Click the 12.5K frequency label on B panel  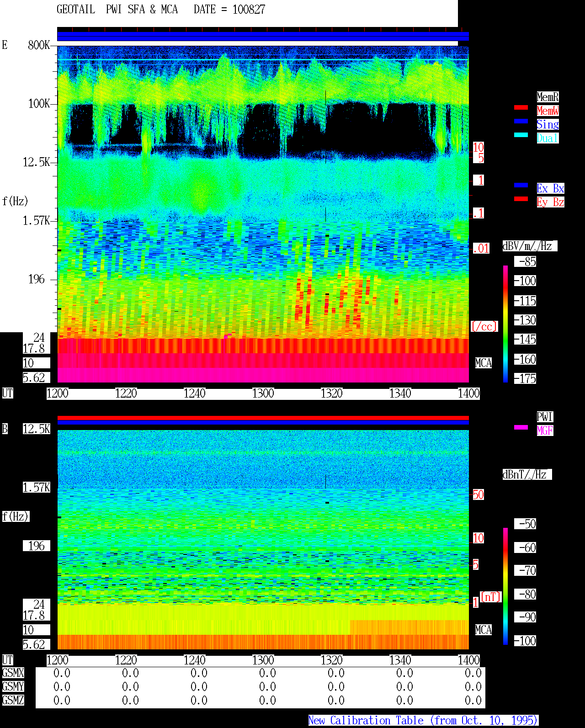point(37,429)
